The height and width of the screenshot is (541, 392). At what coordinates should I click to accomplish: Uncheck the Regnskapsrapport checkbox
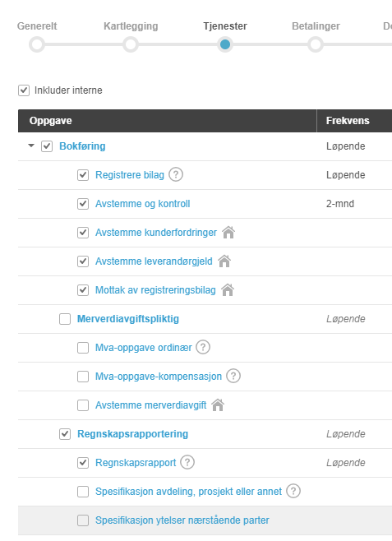[83, 462]
